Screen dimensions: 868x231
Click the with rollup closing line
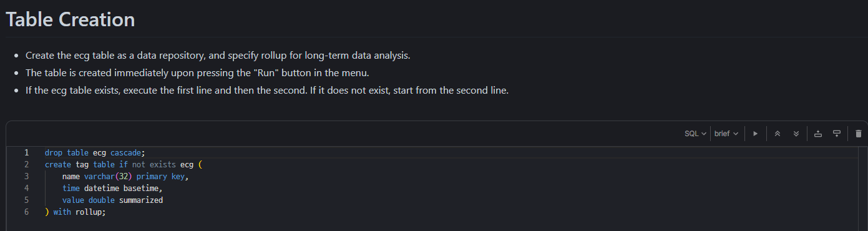click(76, 212)
